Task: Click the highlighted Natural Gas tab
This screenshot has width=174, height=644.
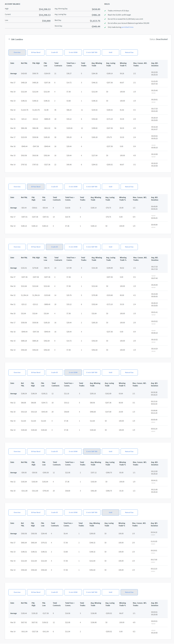Action: (x=129, y=592)
